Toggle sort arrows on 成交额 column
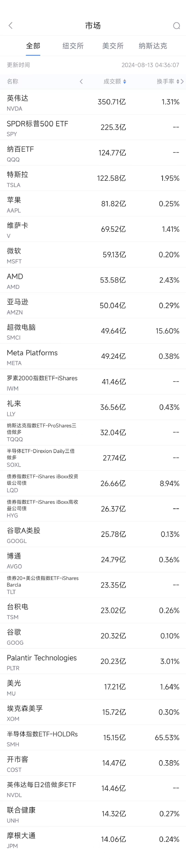Image resolution: width=186 pixels, height=868 pixels. click(x=125, y=81)
